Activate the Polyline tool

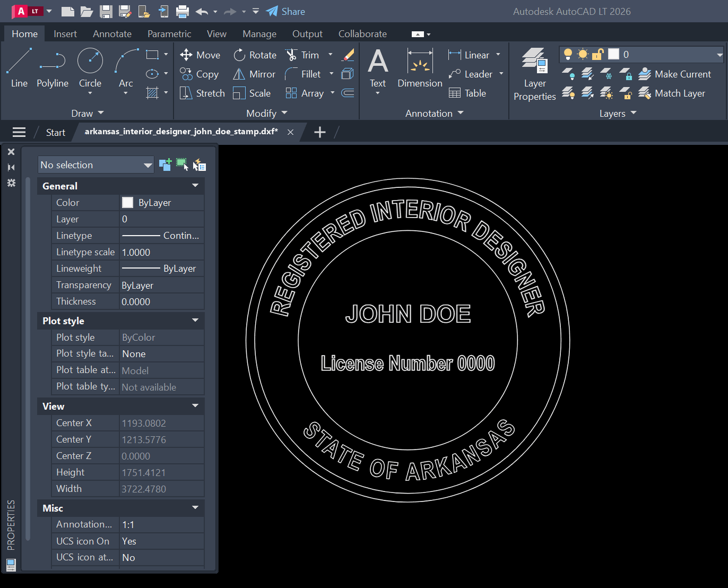53,67
